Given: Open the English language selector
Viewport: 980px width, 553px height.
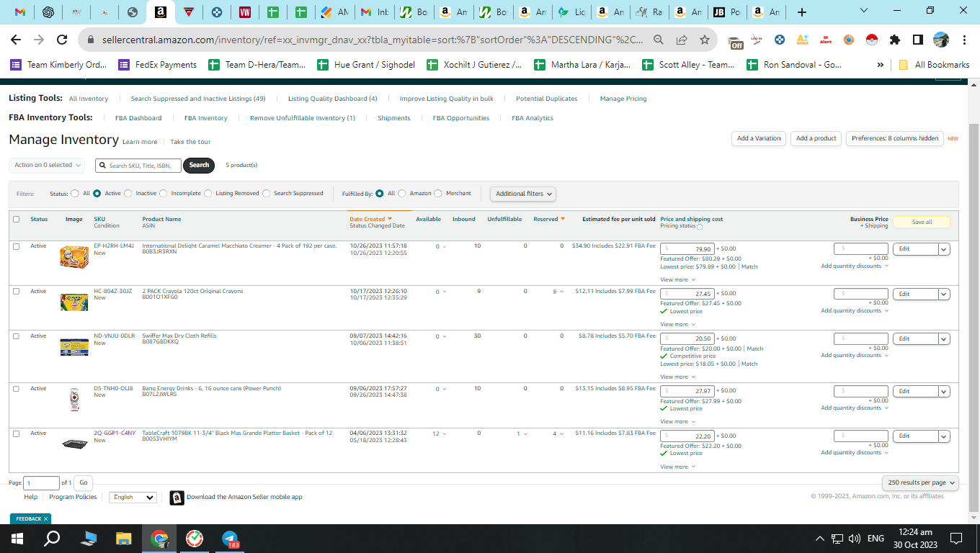Looking at the screenshot, I should click(x=133, y=498).
